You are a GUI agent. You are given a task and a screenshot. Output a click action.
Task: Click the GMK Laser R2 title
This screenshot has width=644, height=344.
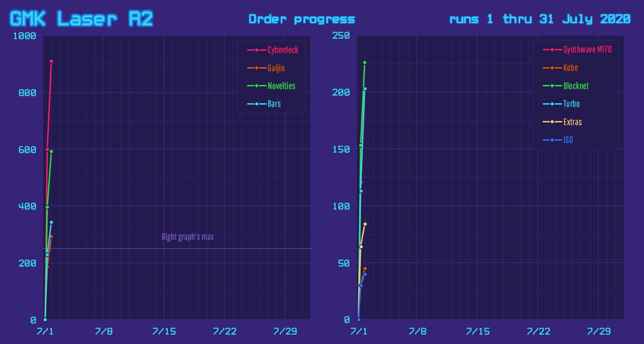pyautogui.click(x=82, y=19)
